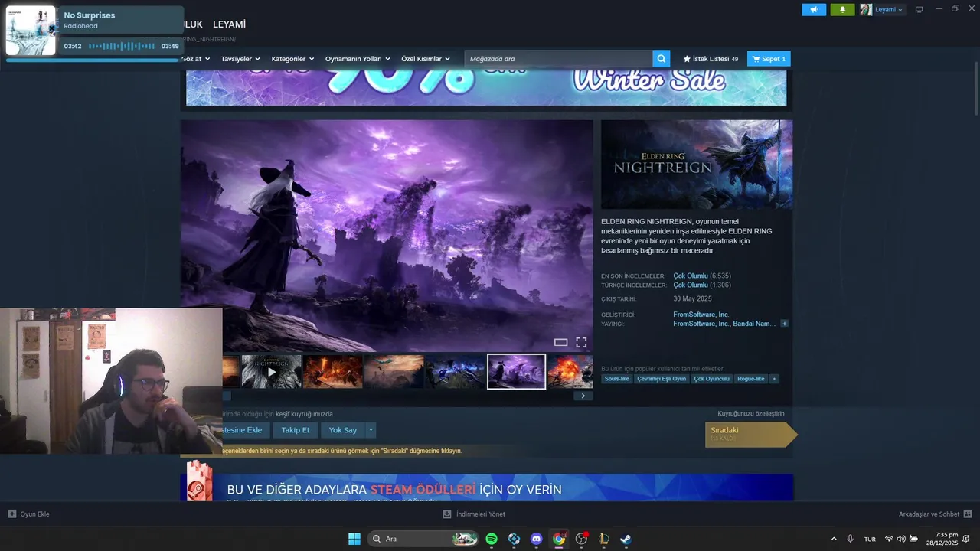Open the Leyami account dropdown
Screen dimensions: 980x551
888,9
